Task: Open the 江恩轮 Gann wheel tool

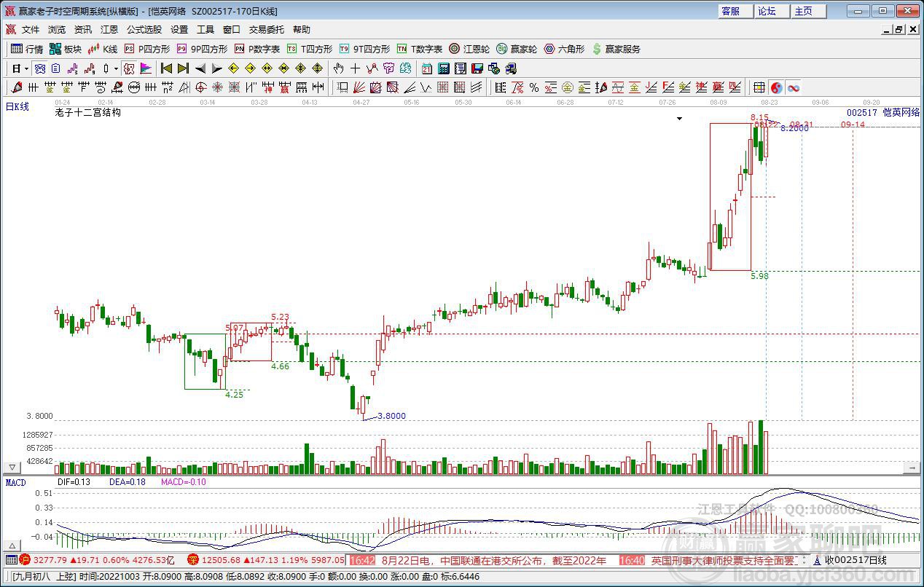Action: (469, 49)
